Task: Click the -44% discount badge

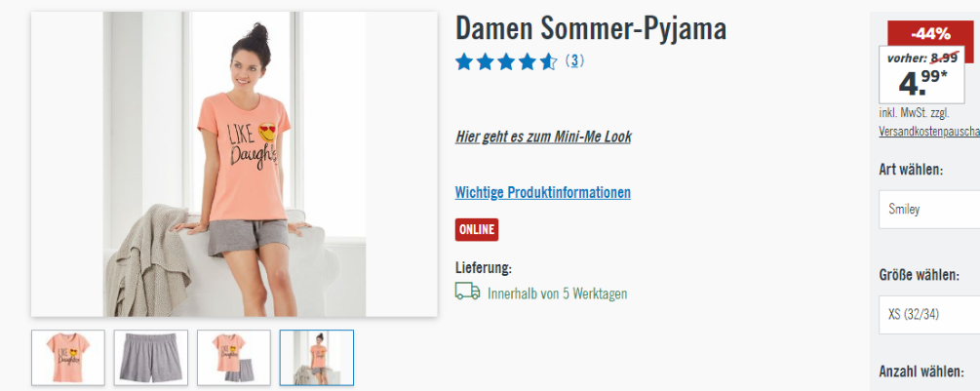Action: 930,34
